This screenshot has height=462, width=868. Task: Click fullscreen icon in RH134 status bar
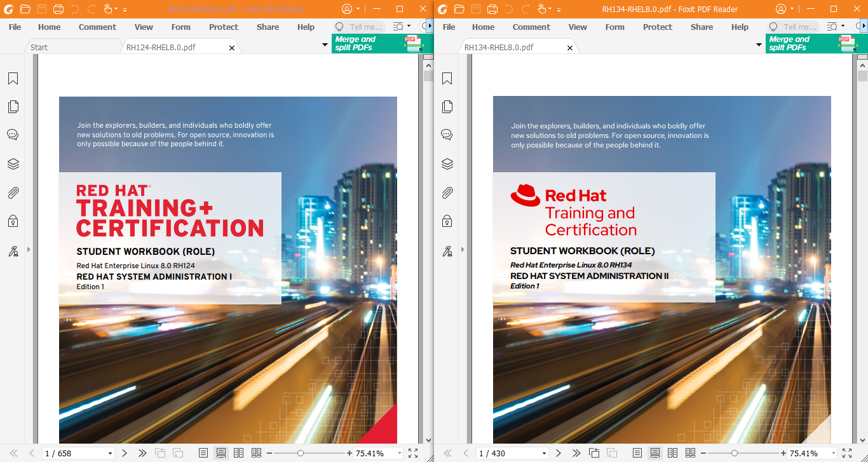click(x=847, y=453)
